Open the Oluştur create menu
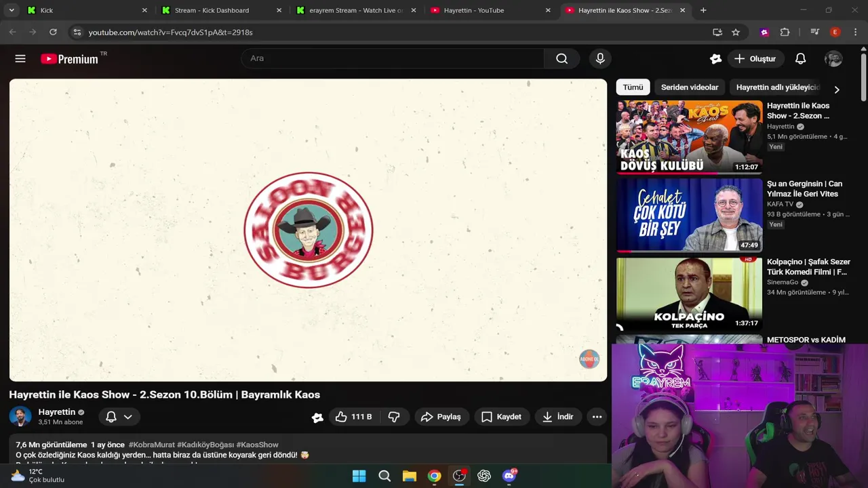This screenshot has height=488, width=868. (x=755, y=59)
